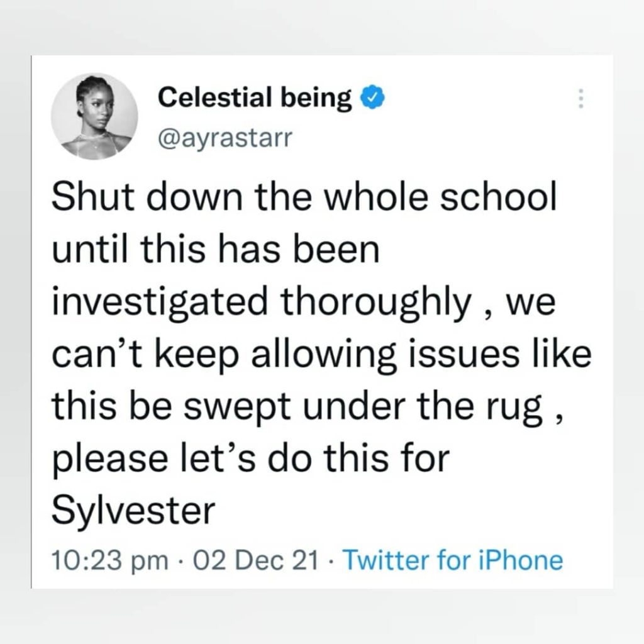Click the line "until this has been"
Image resolution: width=644 pixels, height=644 pixels.
pyautogui.click(x=216, y=252)
